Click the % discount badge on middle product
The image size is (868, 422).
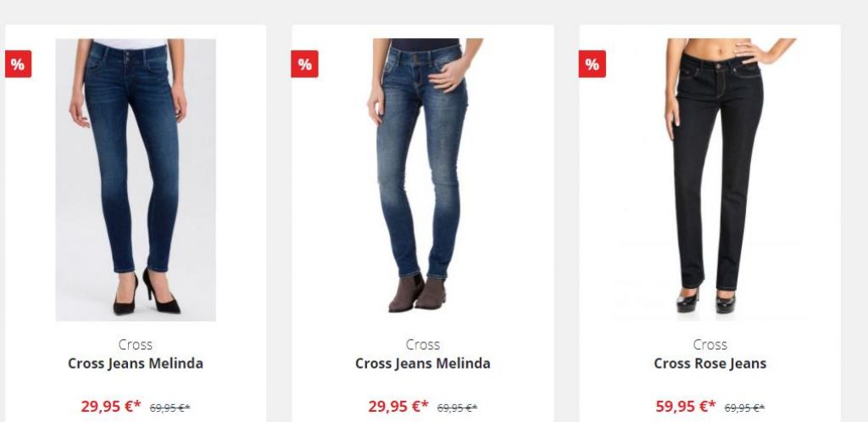click(x=304, y=64)
